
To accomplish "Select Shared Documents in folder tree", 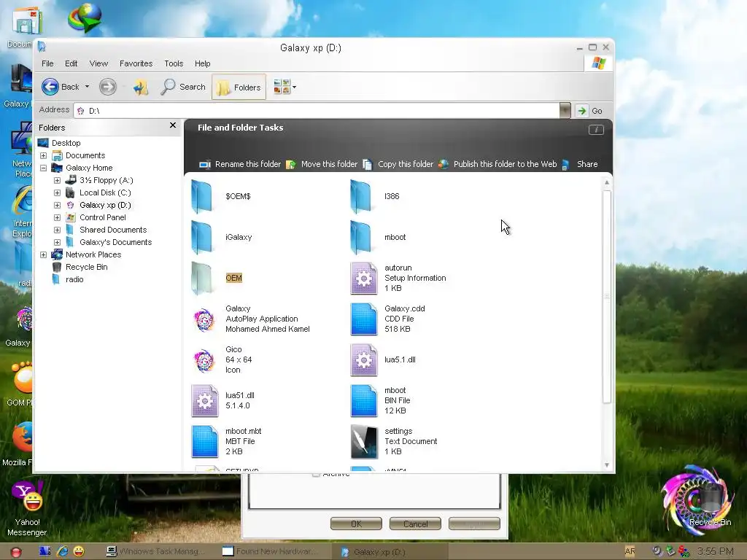I will click(113, 230).
